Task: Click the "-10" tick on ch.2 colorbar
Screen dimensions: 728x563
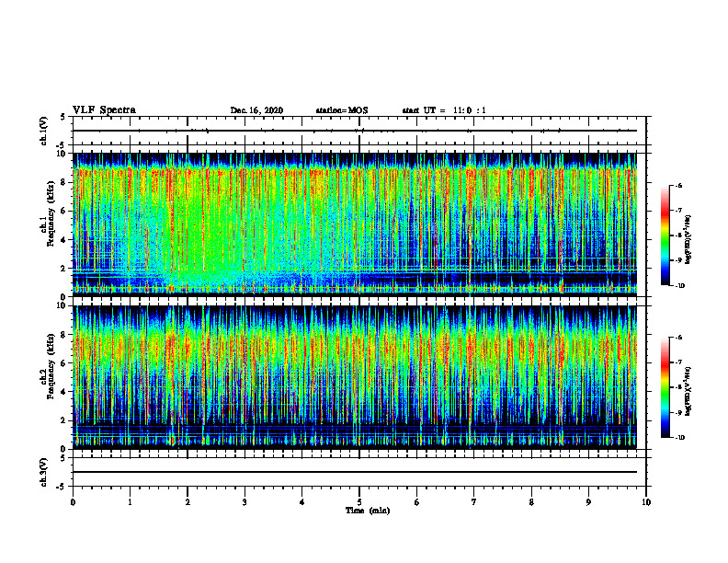Action: click(680, 438)
